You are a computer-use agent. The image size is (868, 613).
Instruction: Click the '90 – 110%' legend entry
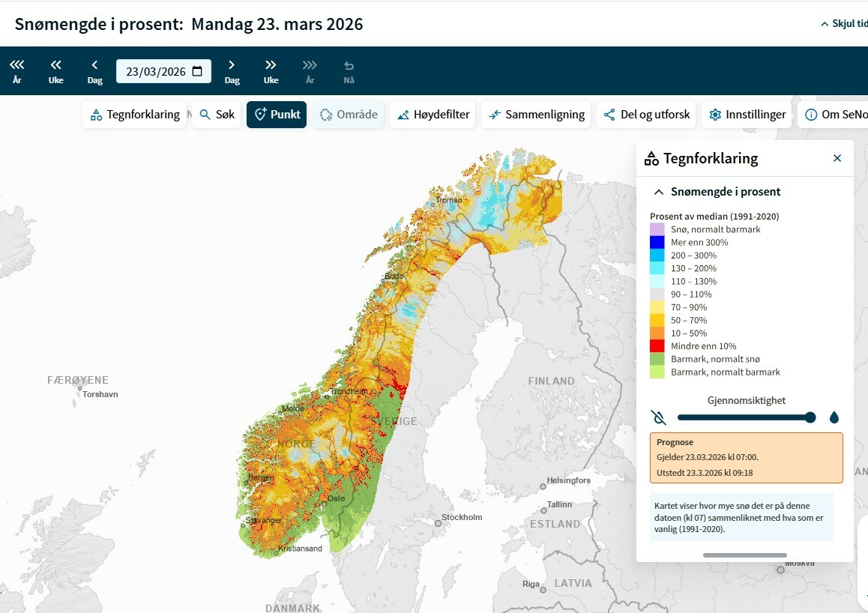(x=691, y=295)
